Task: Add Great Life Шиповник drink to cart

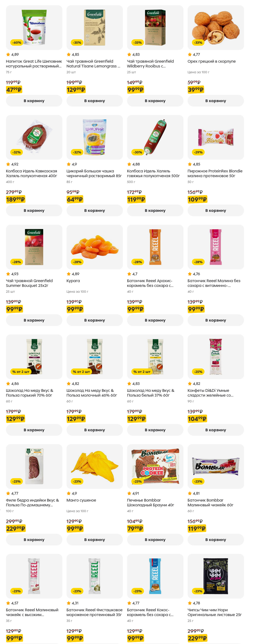Action: coord(34,101)
